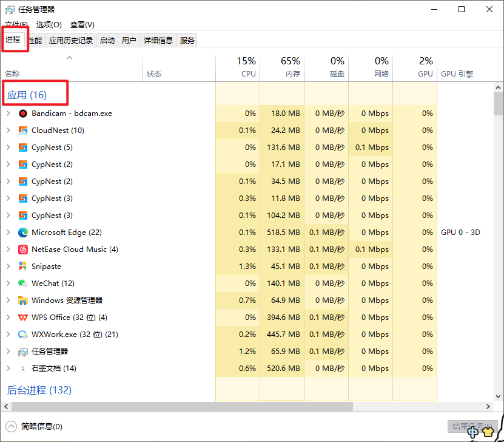Switch to the 进程 tab
This screenshot has height=442, width=504.
pyautogui.click(x=13, y=39)
